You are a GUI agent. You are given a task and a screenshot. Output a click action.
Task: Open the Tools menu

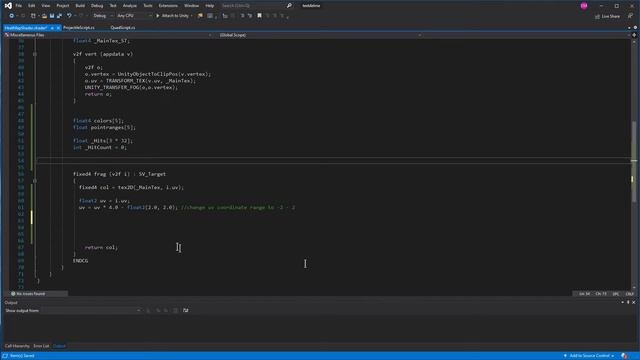(x=148, y=6)
